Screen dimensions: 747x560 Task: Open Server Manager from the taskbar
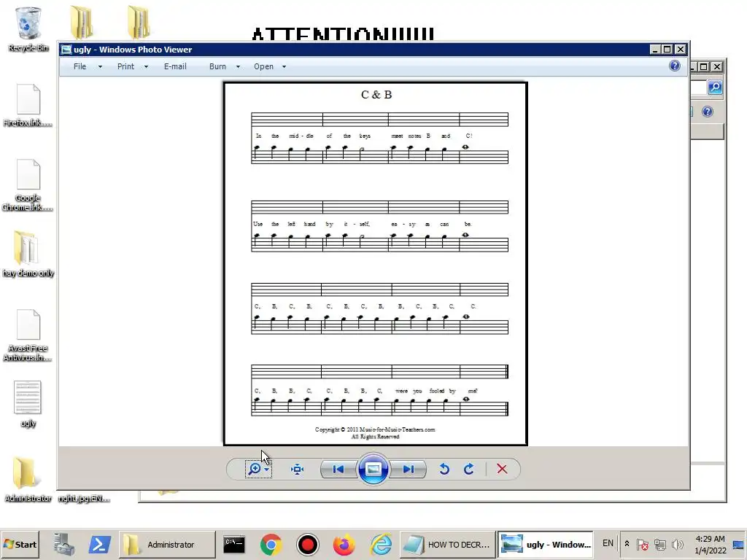coord(64,544)
